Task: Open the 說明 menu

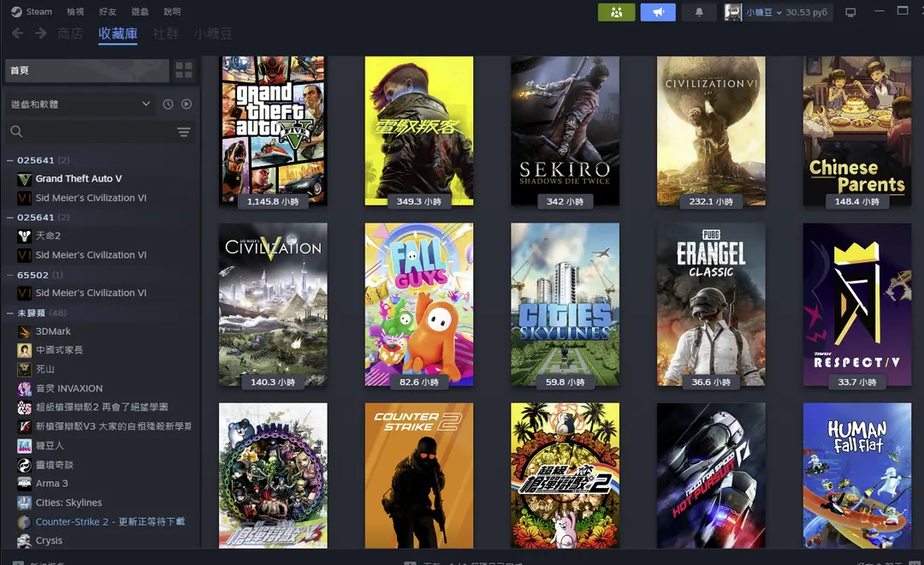Action: point(172,11)
